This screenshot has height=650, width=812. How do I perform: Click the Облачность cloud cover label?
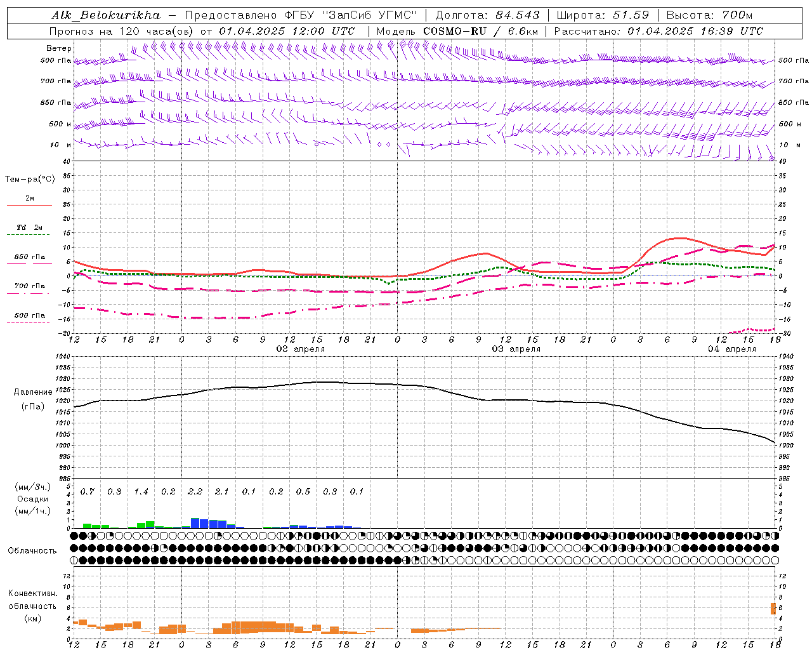32,551
